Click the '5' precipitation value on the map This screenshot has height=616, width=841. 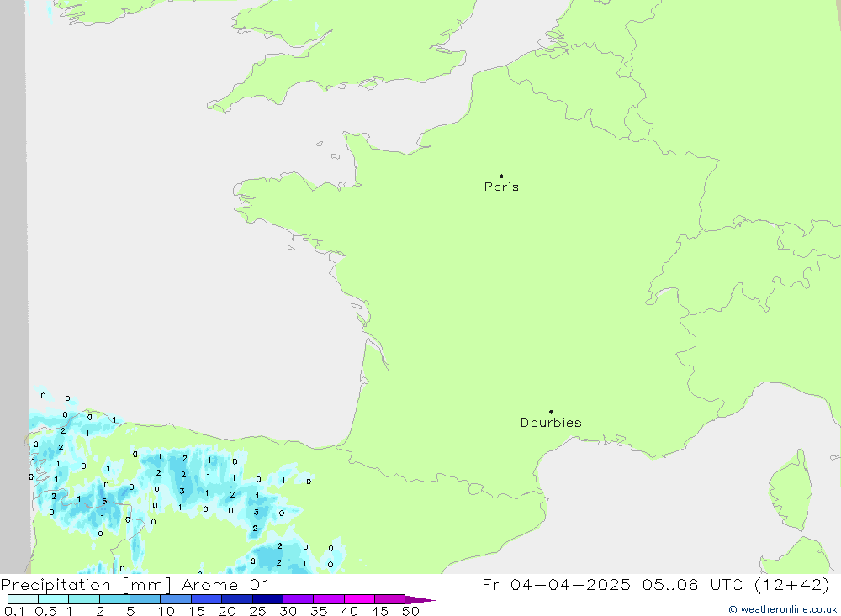[x=104, y=502]
